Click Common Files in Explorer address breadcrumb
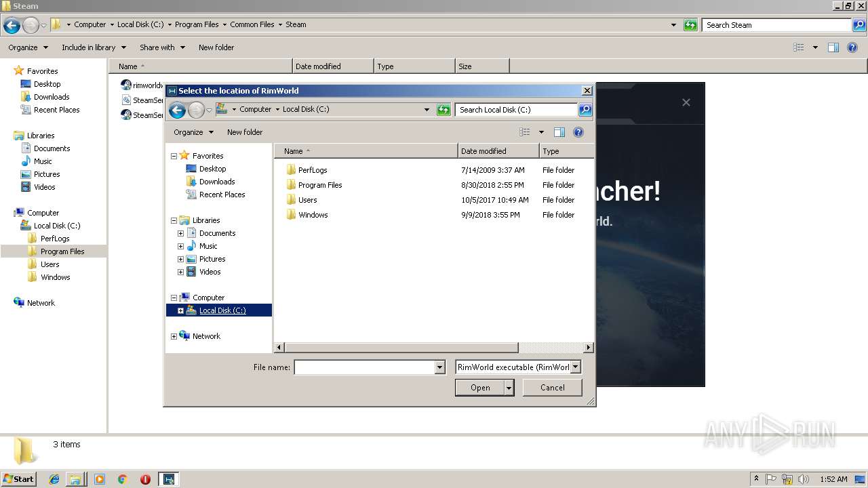 pyautogui.click(x=252, y=24)
